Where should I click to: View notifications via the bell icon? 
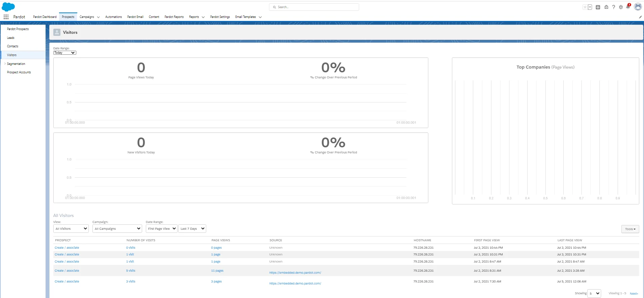(628, 6)
